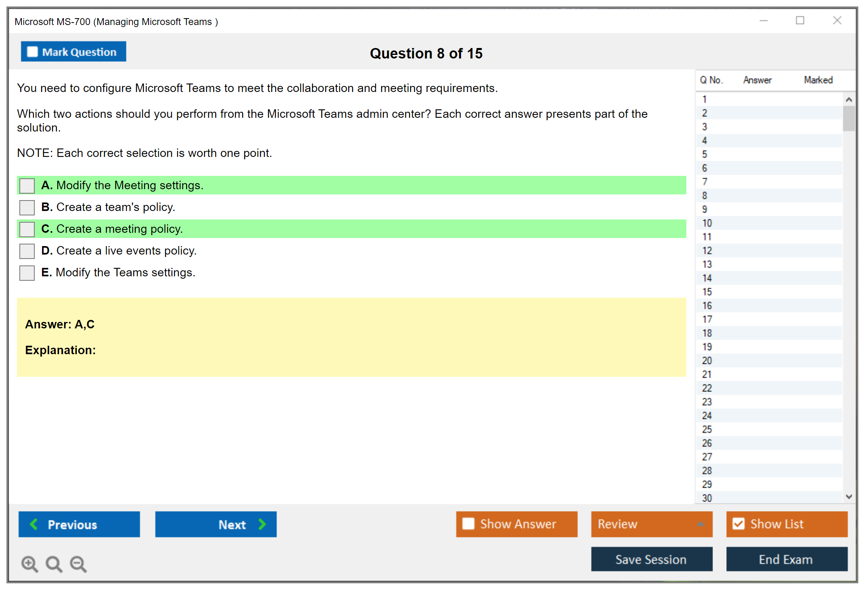
Task: Enable the Mark Question checkbox
Action: click(32, 52)
